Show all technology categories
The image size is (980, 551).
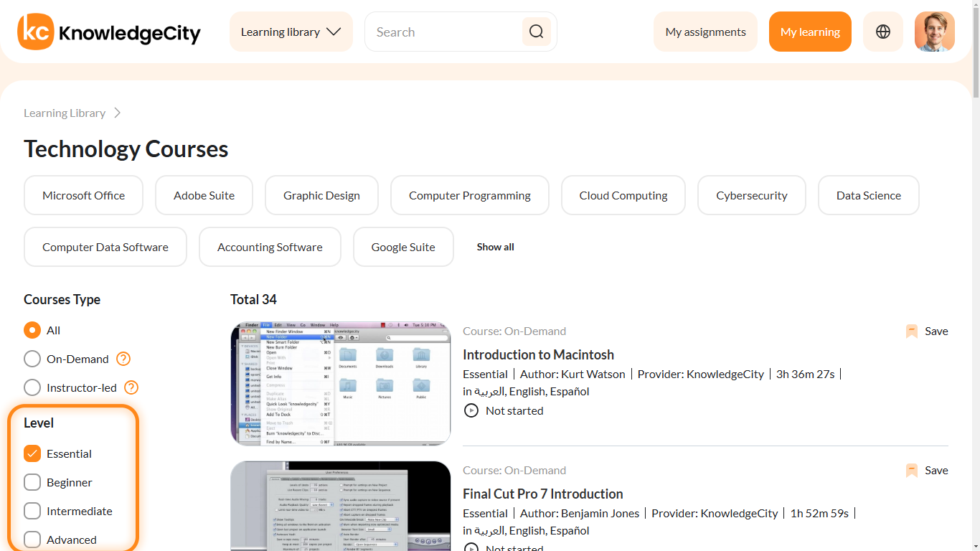[x=496, y=247]
